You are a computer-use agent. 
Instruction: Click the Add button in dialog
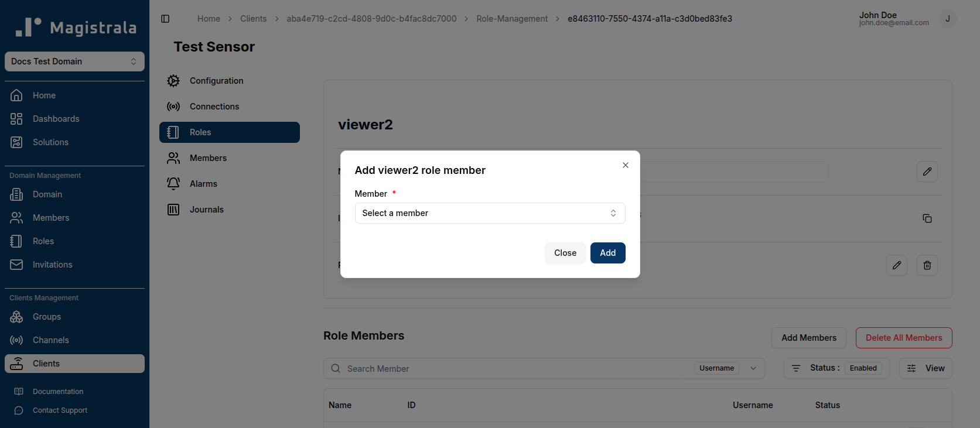point(608,253)
